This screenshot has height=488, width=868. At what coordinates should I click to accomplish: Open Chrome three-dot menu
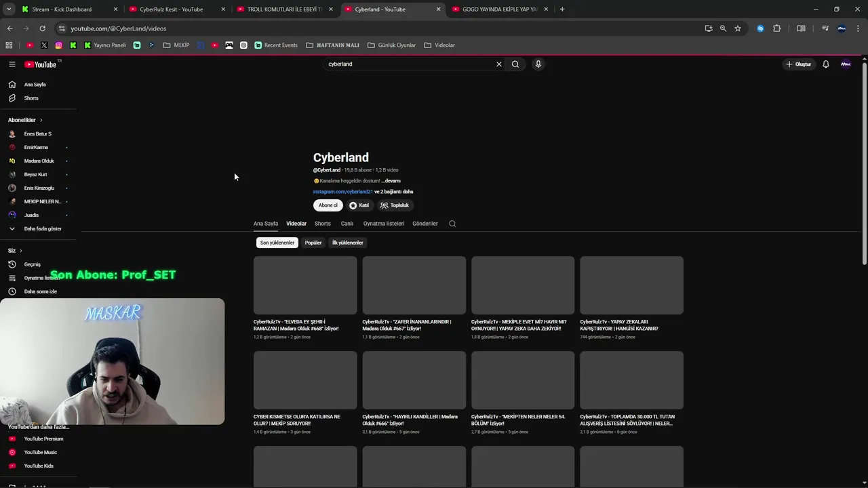click(x=859, y=28)
